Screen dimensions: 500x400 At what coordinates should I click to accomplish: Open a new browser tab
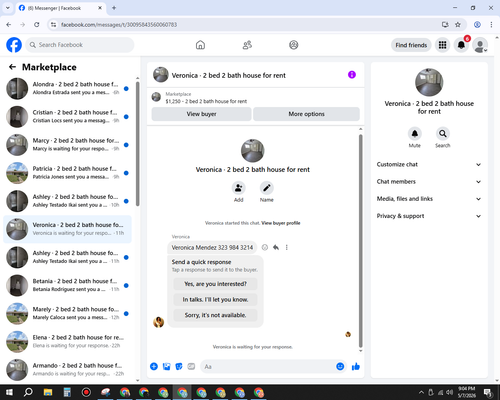point(114,8)
